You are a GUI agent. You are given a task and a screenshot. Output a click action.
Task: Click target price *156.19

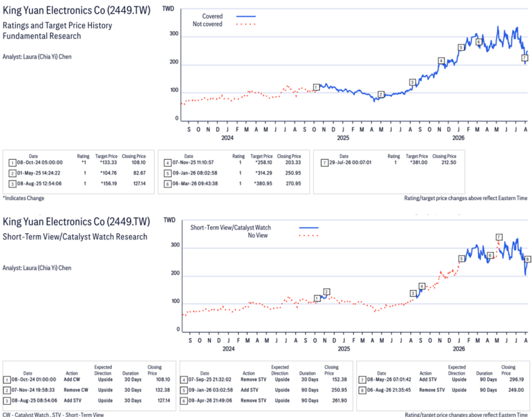coord(108,183)
